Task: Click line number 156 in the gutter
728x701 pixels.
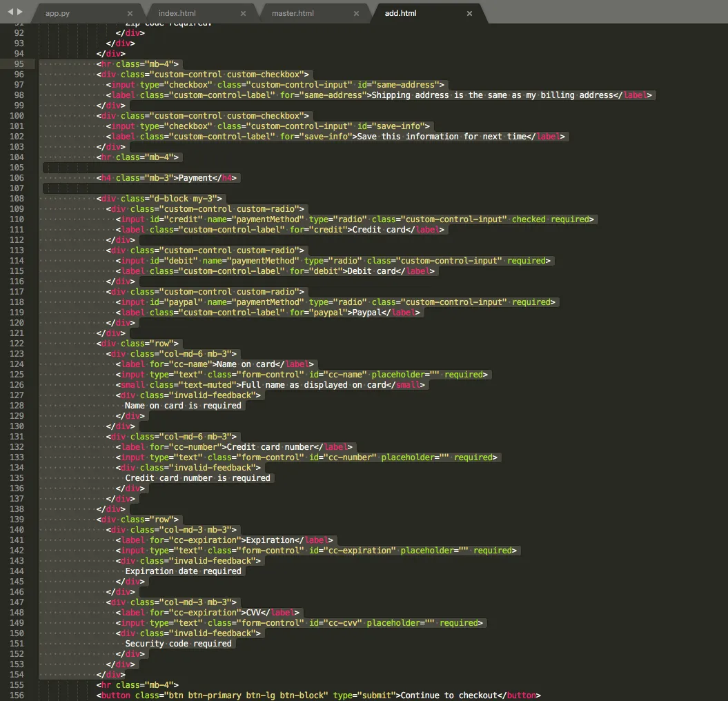Action: pyautogui.click(x=17, y=695)
